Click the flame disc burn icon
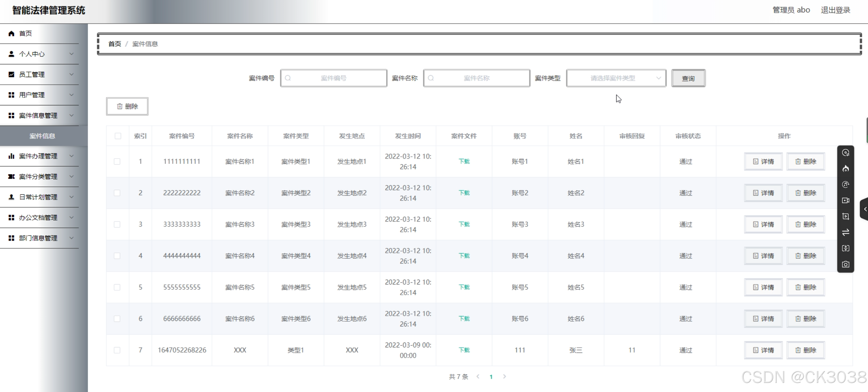 pyautogui.click(x=846, y=169)
